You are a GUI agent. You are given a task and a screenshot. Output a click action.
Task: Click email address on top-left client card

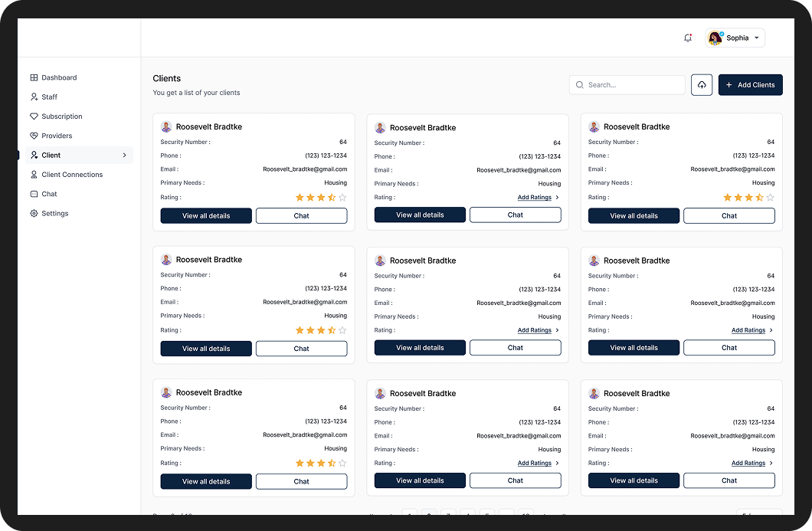pos(305,169)
